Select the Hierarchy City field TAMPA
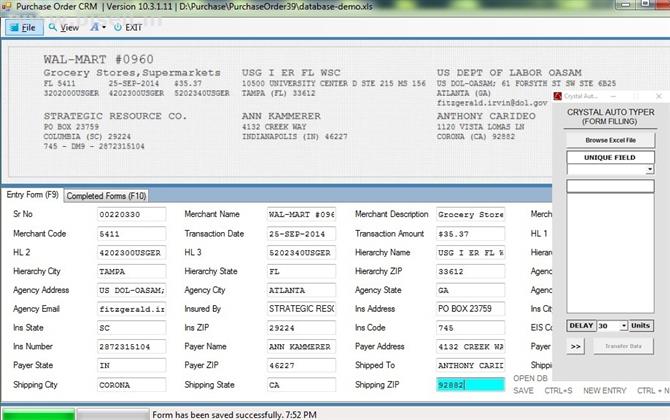The height and width of the screenshot is (420, 670). point(131,271)
